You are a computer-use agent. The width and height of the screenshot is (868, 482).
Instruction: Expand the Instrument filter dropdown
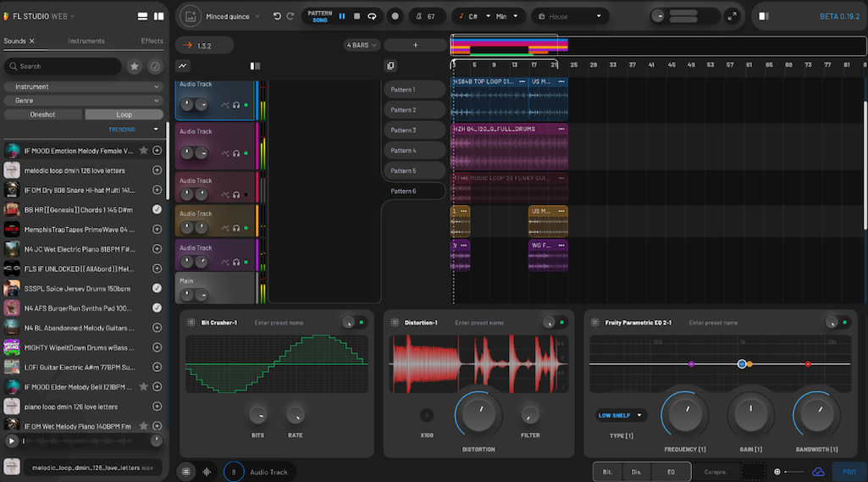pyautogui.click(x=83, y=86)
